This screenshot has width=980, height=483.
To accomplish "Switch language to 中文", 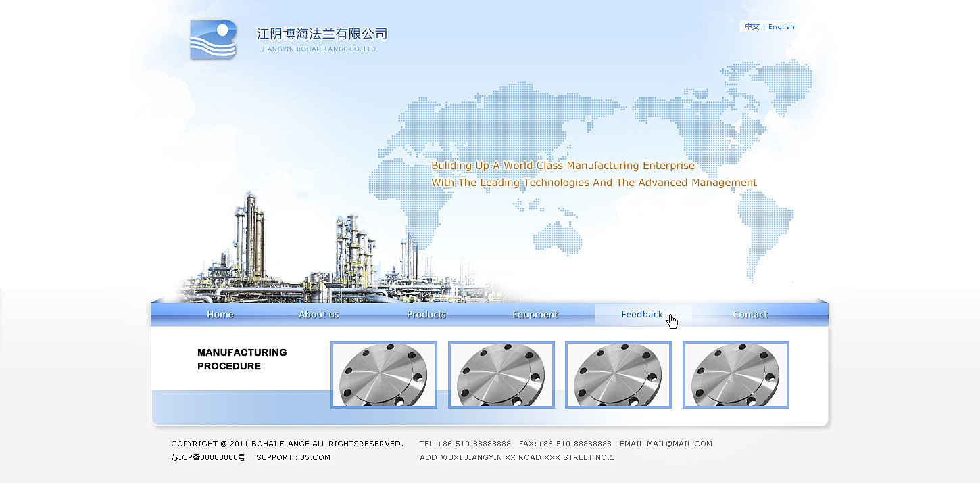I will click(x=752, y=27).
